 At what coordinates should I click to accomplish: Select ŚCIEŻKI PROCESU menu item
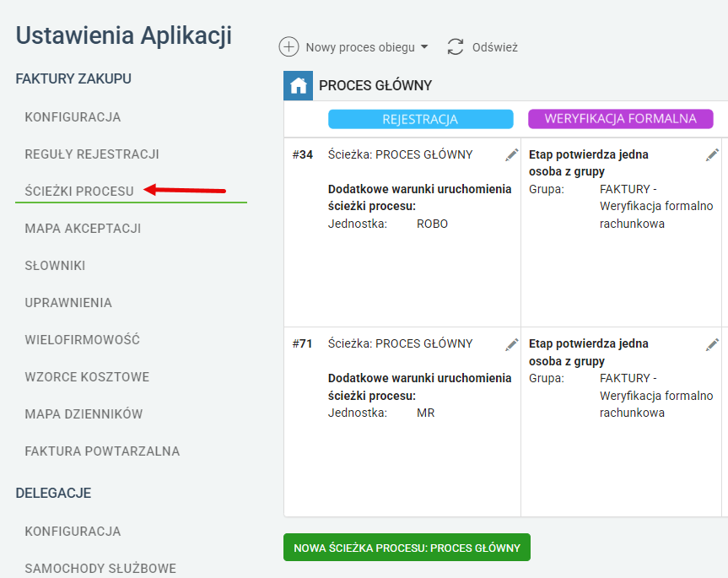click(x=79, y=192)
